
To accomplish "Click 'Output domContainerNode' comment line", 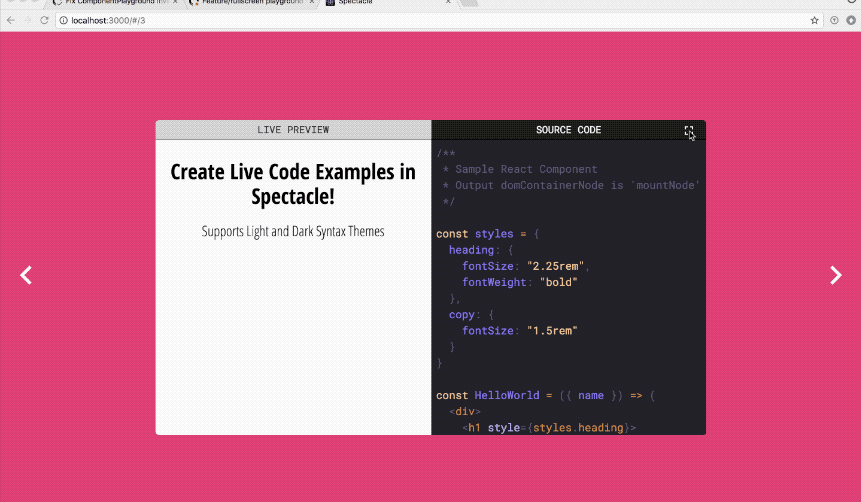I will point(571,186).
